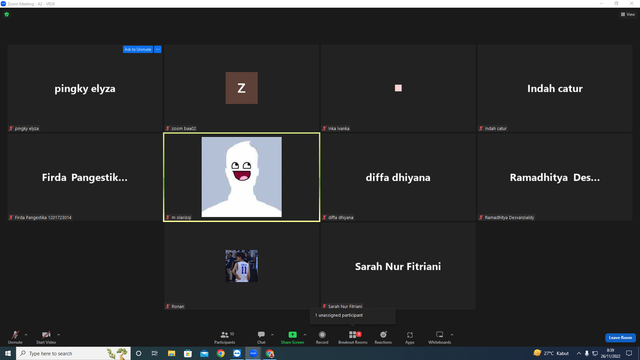Open video options arrow beside Start Video
Image resolution: width=640 pixels, height=360 pixels.
pyautogui.click(x=59, y=335)
